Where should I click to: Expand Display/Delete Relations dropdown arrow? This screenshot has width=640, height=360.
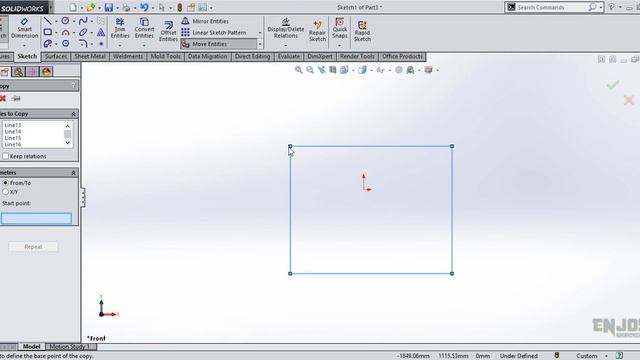point(285,45)
